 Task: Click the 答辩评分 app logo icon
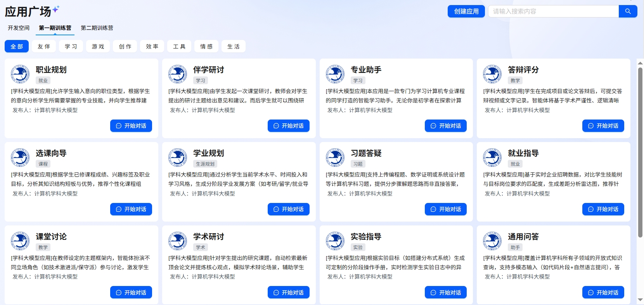(492, 74)
